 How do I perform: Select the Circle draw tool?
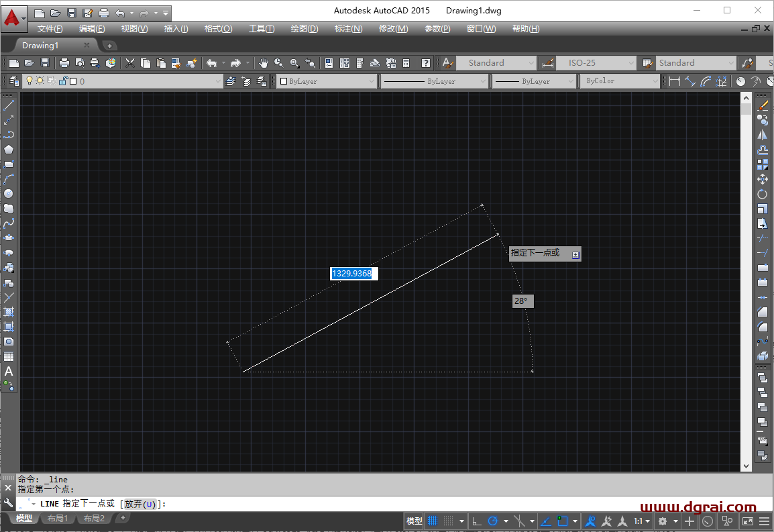9,194
